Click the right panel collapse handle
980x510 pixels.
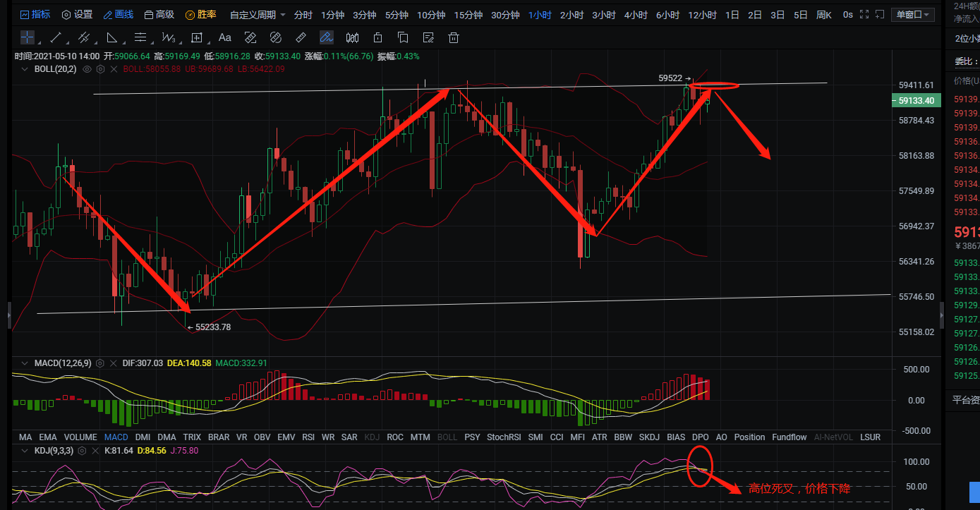pos(942,315)
